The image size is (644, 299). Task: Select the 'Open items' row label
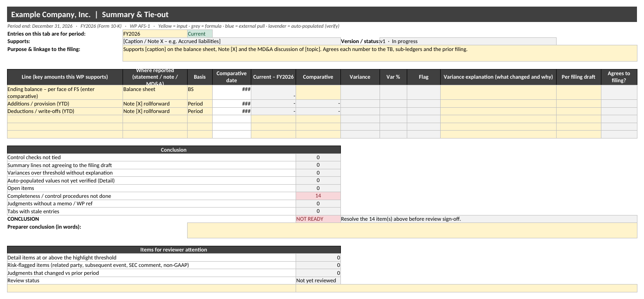point(152,188)
